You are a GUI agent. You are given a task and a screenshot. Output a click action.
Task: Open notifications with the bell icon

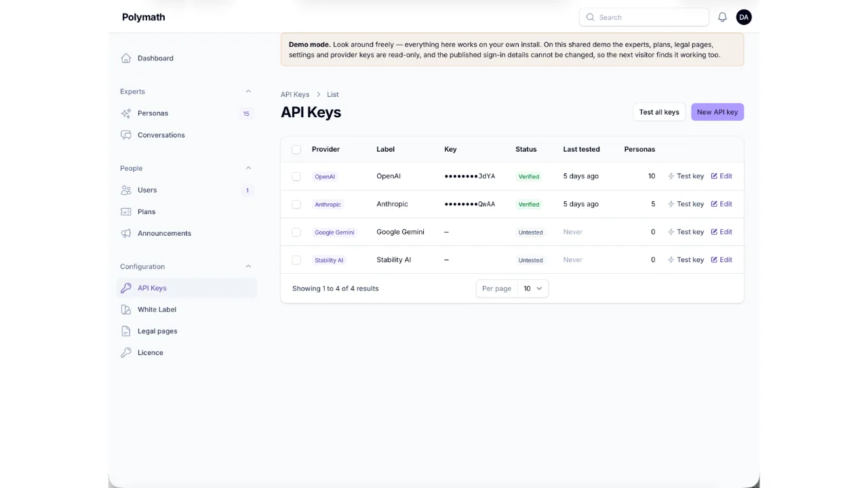pyautogui.click(x=722, y=17)
